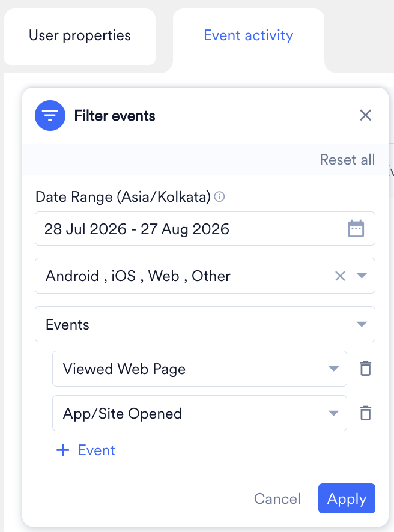Click the Cancel button

coord(277,499)
